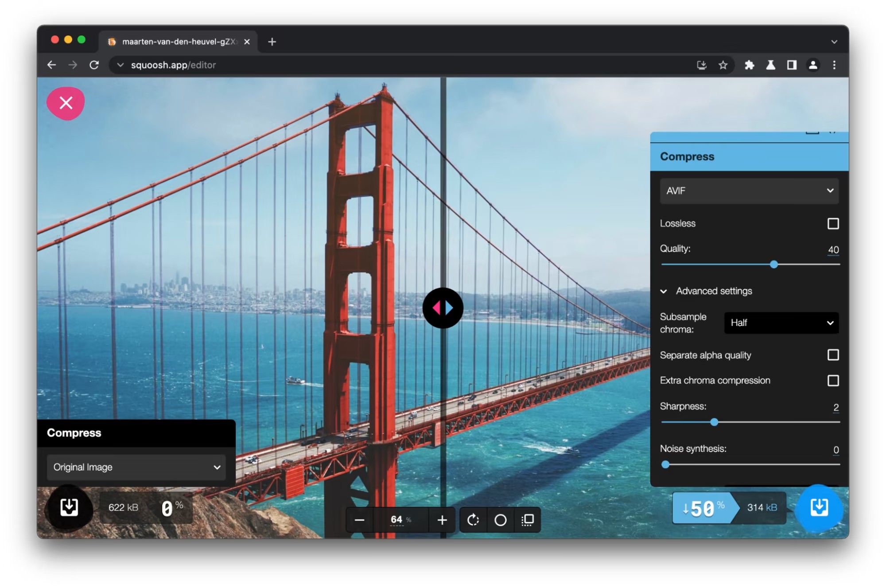886x588 pixels.
Task: Toggle the browser side panel icon
Action: (x=792, y=65)
